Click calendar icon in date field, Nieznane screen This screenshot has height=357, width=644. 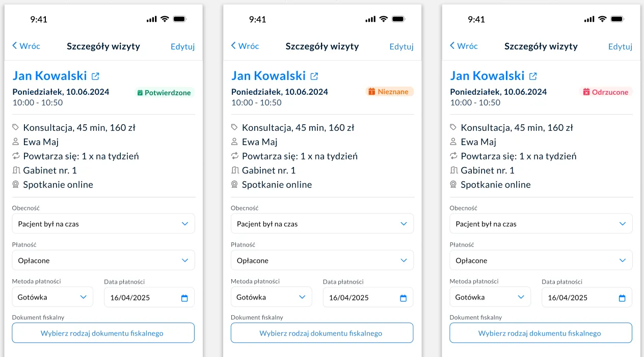point(403,298)
